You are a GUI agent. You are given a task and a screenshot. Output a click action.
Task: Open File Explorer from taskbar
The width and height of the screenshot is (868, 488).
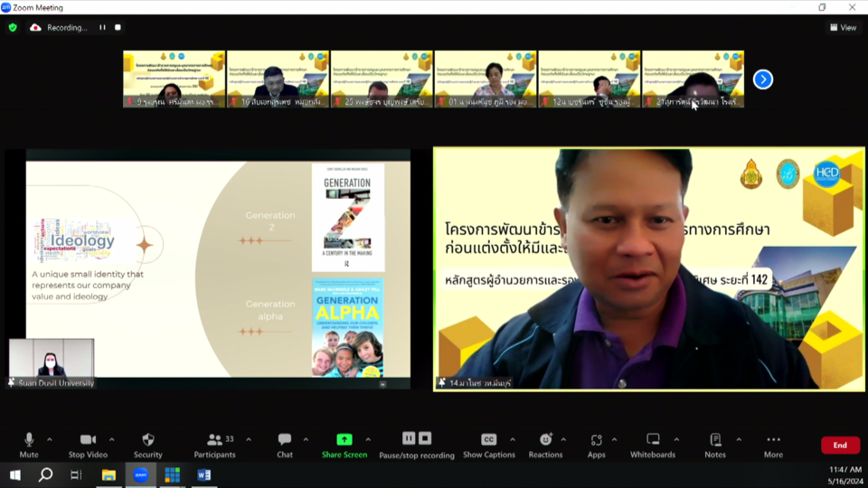click(x=108, y=474)
